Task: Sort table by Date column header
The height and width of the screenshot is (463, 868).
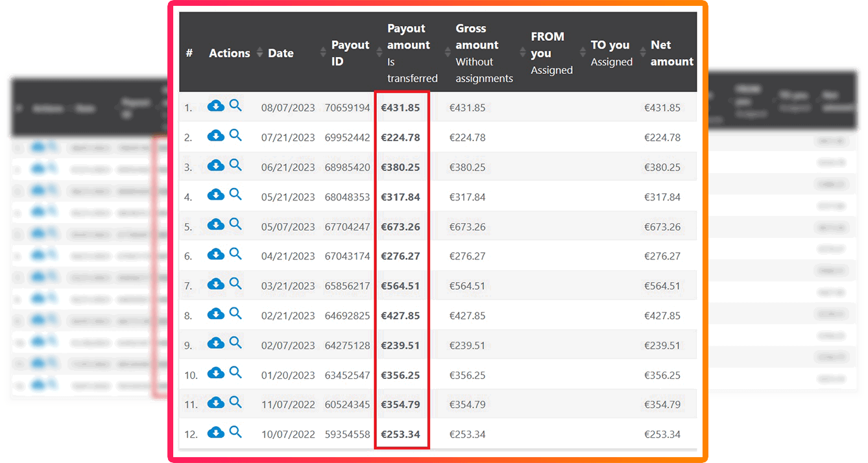Action: (281, 53)
